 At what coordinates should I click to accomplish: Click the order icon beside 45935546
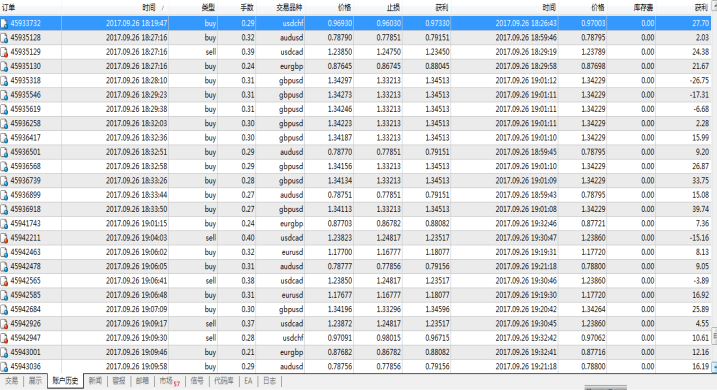[4, 95]
